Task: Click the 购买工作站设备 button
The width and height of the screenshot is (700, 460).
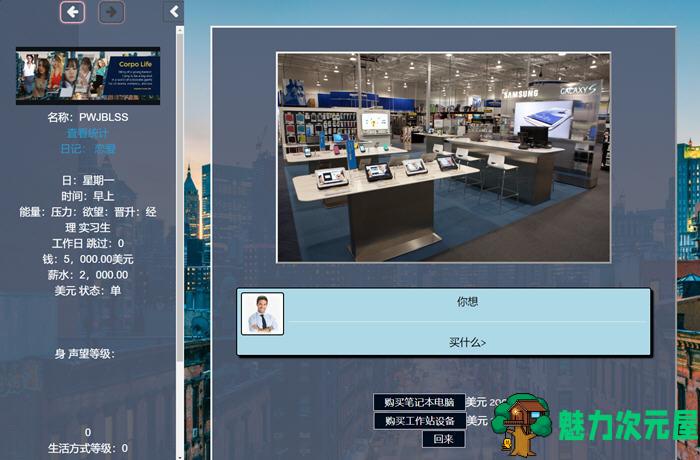Action: point(420,421)
